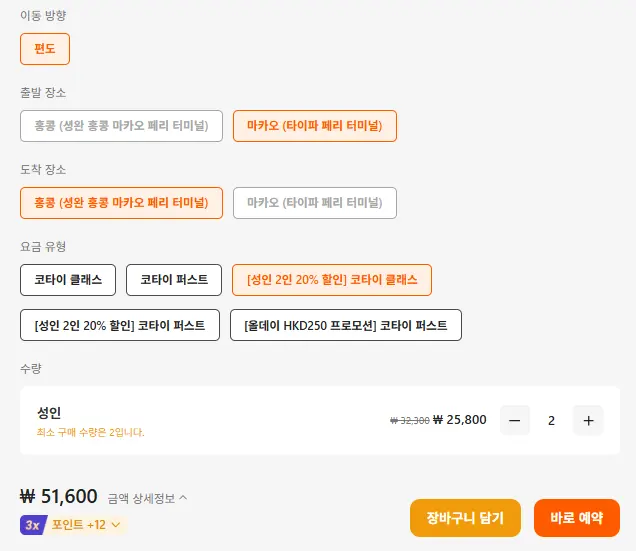Pick [성인 2인 20% 할인] 코타이 퍼스트 fare
Image resolution: width=636 pixels, height=551 pixels.
120,325
